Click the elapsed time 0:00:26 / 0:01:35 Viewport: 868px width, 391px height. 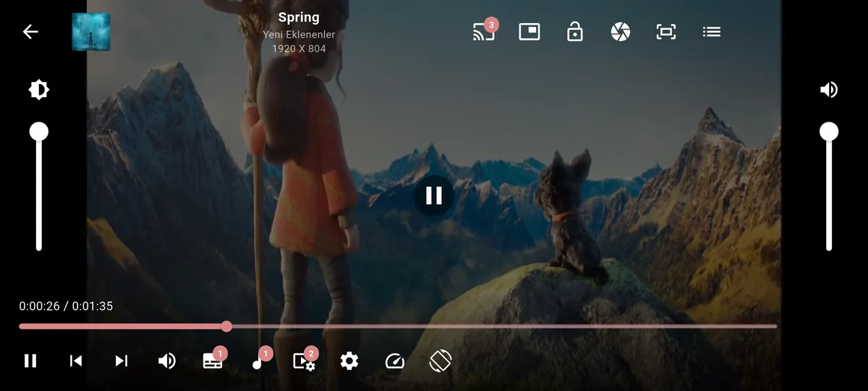tap(66, 306)
